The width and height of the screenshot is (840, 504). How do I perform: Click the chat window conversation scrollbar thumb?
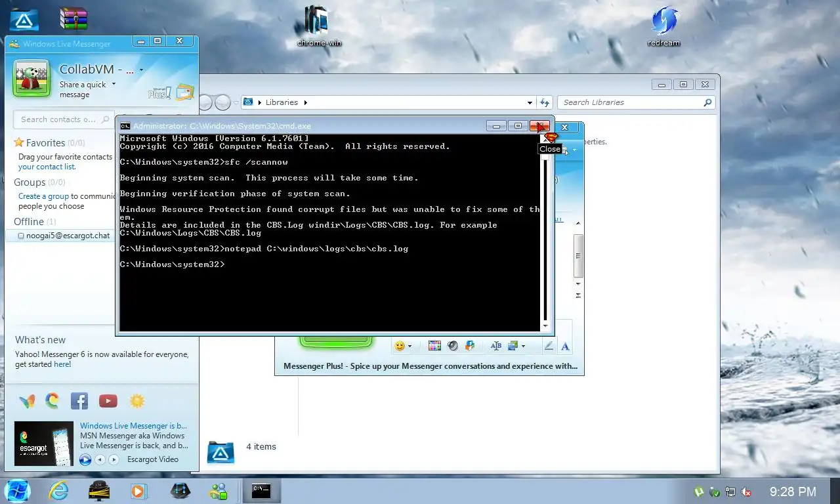[x=578, y=255]
